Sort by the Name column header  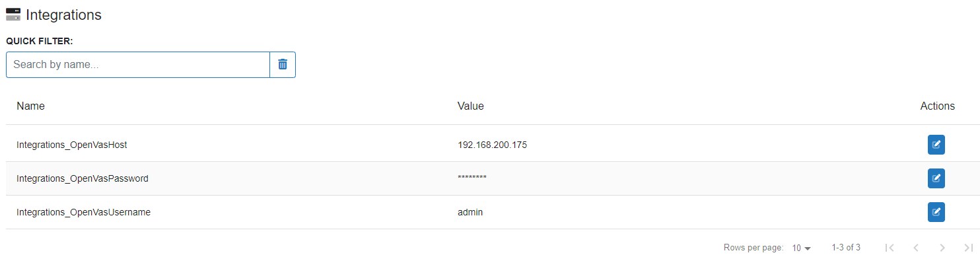click(30, 106)
